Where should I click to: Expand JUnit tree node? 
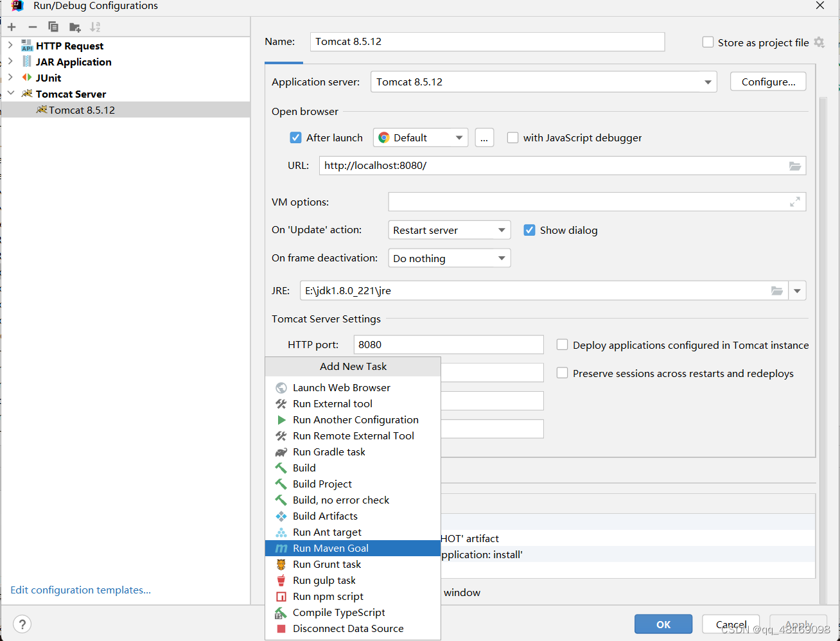10,78
